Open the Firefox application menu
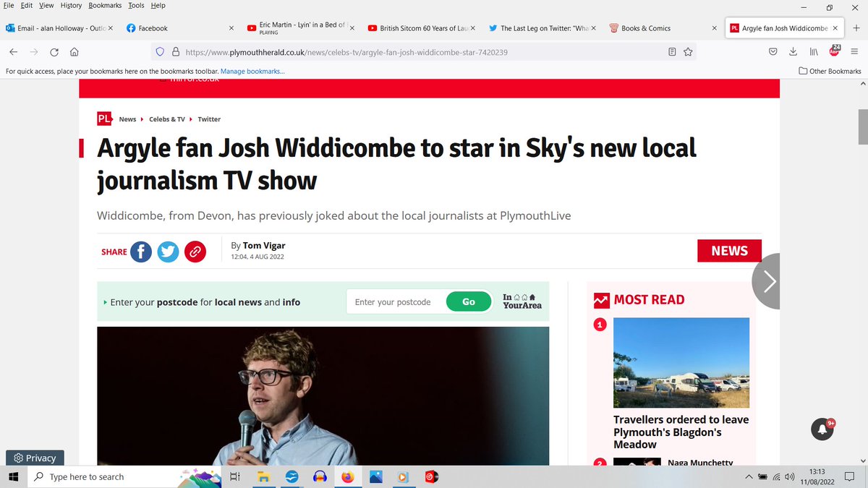This screenshot has width=868, height=488. pyautogui.click(x=854, y=52)
